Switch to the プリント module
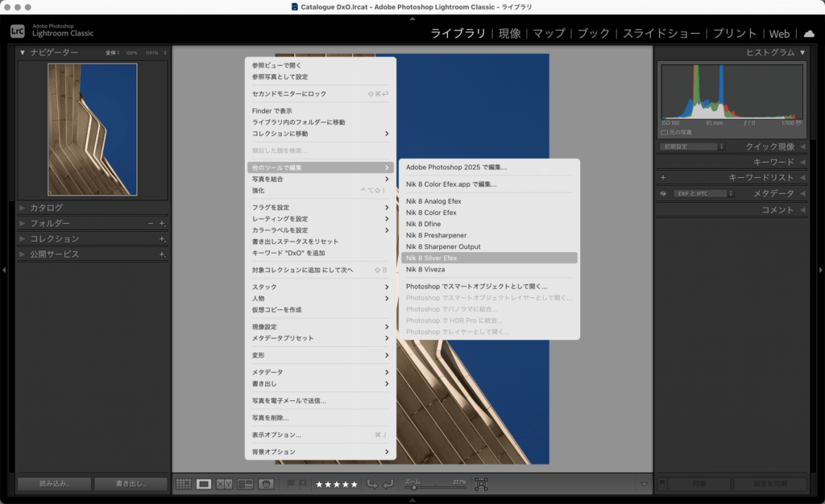 [735, 34]
